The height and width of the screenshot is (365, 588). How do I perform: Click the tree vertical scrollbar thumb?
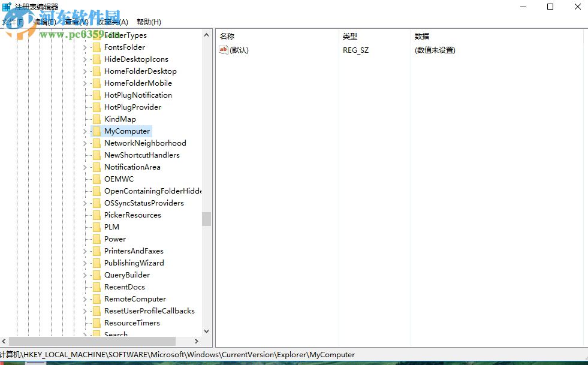click(x=206, y=219)
